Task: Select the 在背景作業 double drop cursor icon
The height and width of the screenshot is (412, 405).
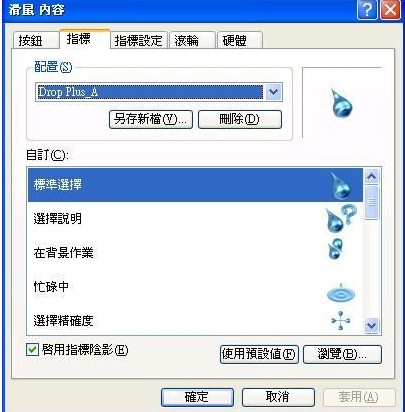Action: (x=335, y=249)
